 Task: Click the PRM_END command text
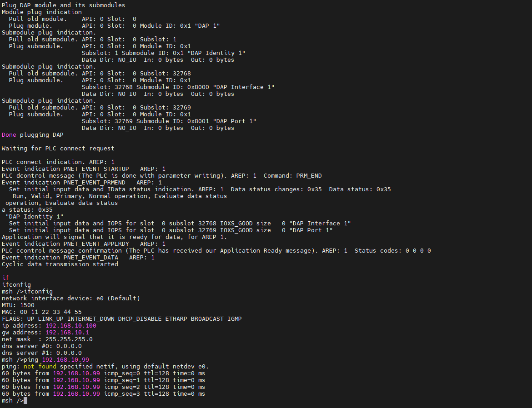(x=309, y=175)
